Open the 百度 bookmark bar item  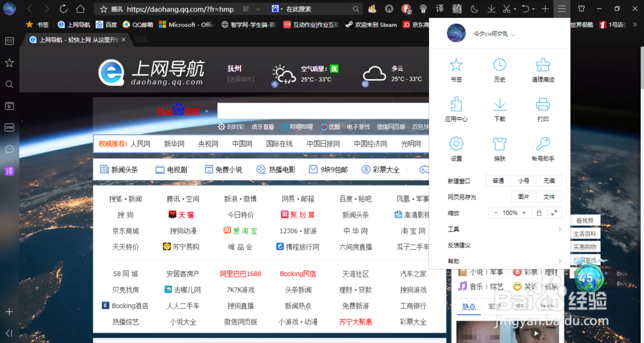pyautogui.click(x=106, y=24)
